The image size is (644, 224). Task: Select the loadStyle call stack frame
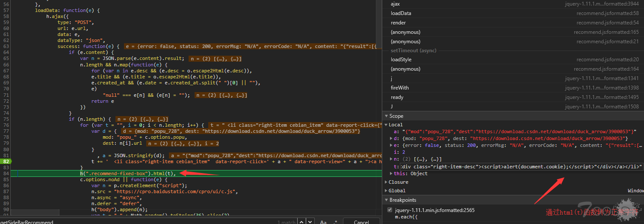513,60
